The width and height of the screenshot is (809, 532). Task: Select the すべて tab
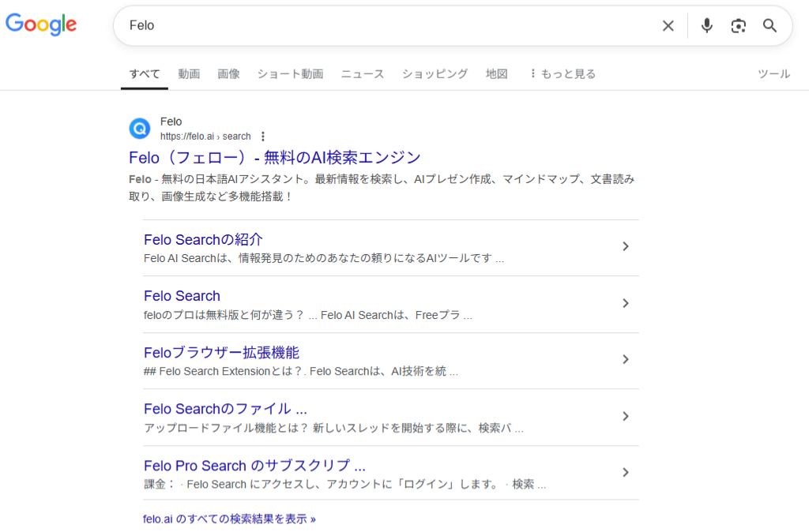(145, 73)
